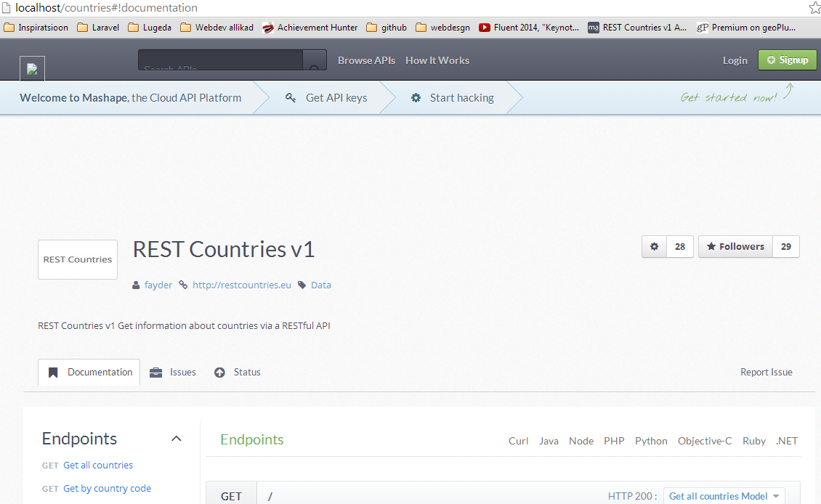Switch to the Issues tab
This screenshot has width=821, height=504.
173,372
